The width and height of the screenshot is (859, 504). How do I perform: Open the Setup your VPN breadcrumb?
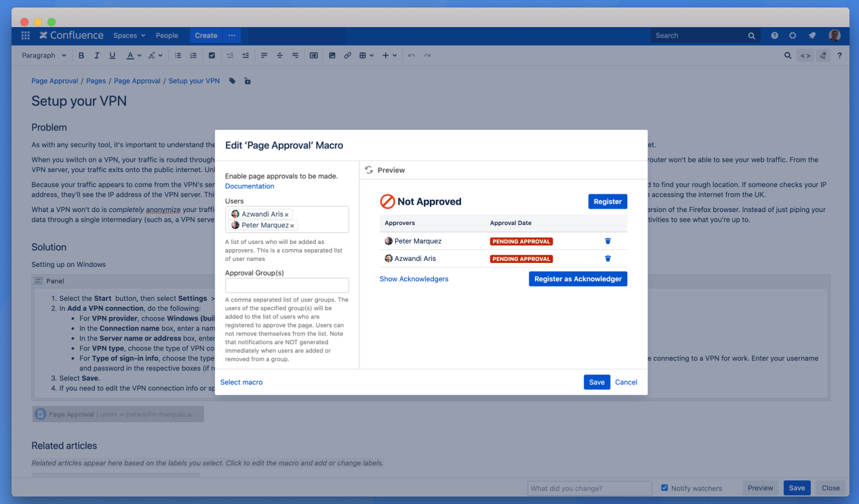pyautogui.click(x=194, y=81)
